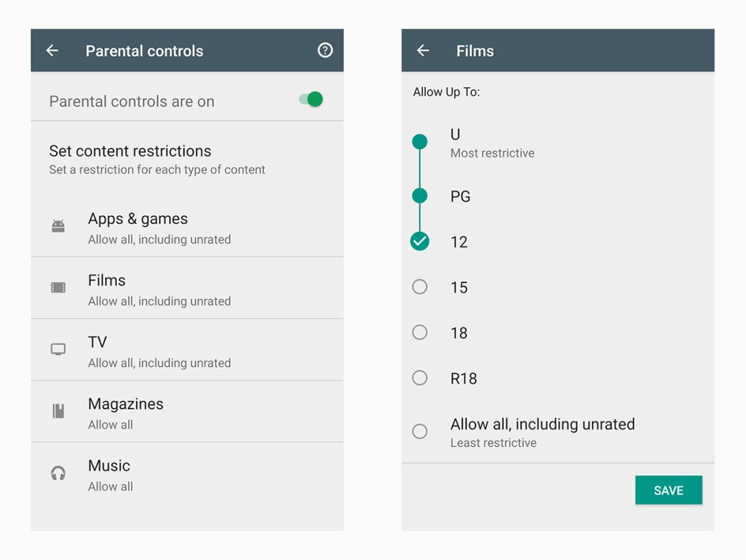Select the R18 rating option
Viewport: 746px width, 560px height.
click(419, 378)
